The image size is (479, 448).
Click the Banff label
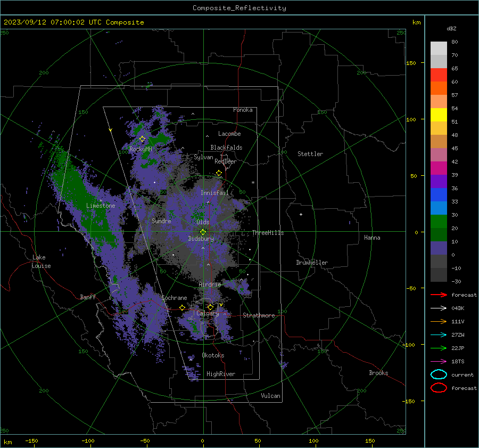88,297
